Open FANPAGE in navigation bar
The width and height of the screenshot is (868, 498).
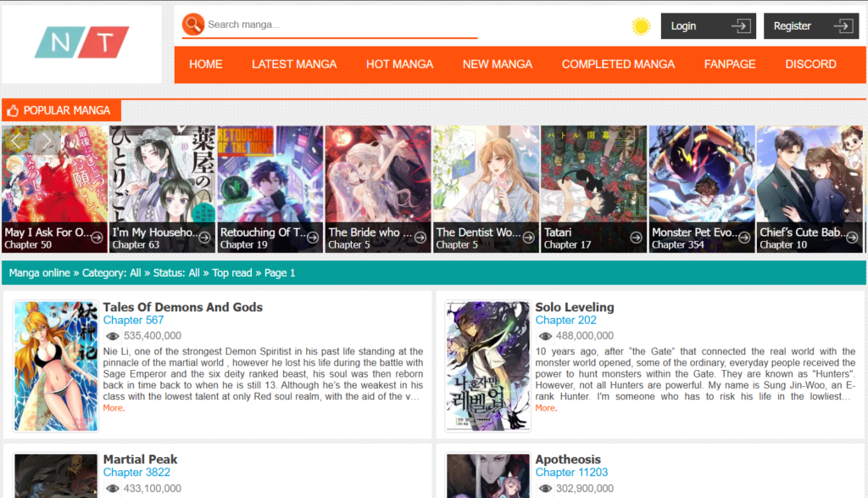click(x=730, y=64)
